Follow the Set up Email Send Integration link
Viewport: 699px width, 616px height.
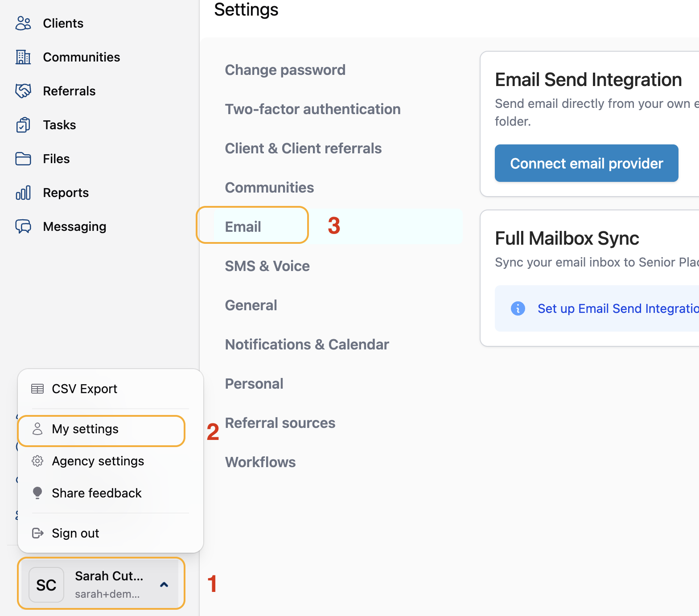point(618,308)
